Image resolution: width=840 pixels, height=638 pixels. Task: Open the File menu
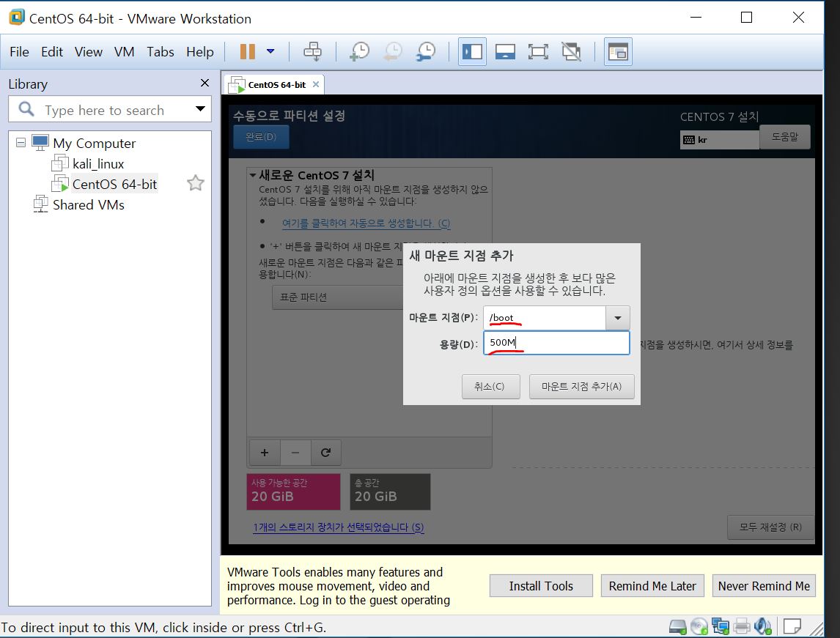coord(19,51)
